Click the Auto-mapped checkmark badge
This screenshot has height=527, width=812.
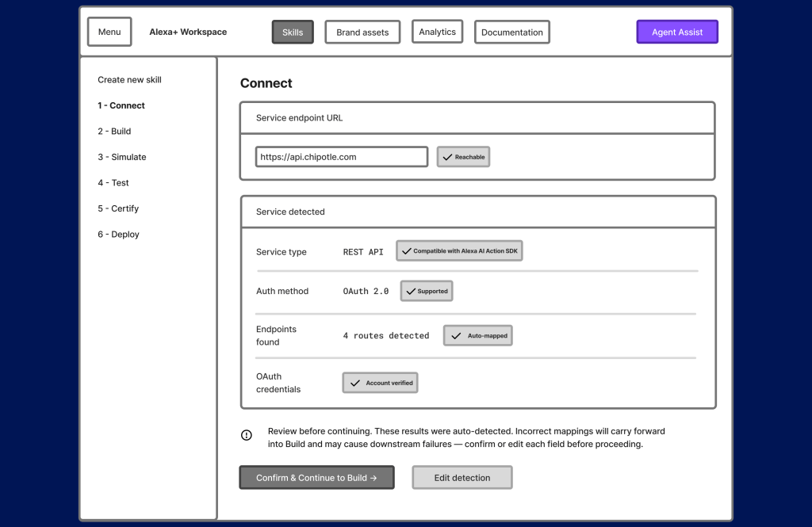point(477,336)
